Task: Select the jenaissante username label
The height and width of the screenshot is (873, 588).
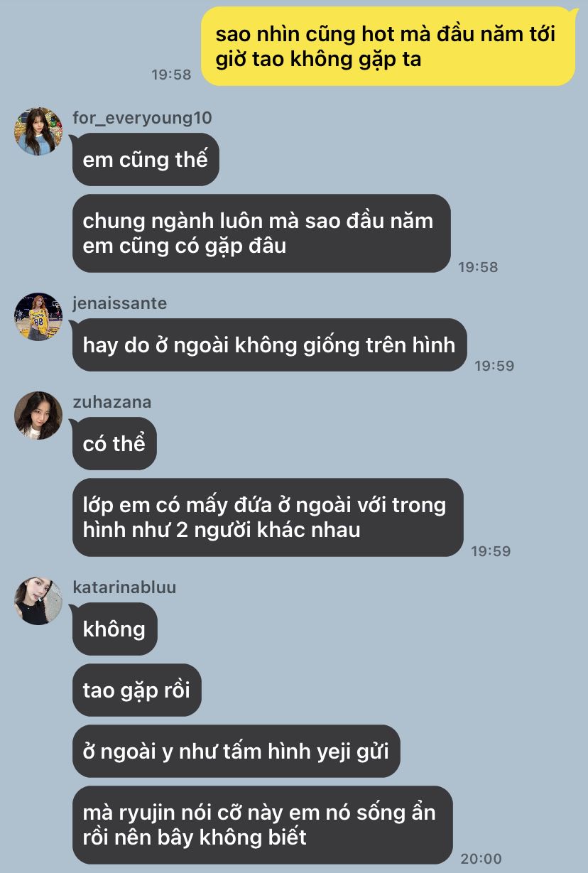Action: point(120,303)
